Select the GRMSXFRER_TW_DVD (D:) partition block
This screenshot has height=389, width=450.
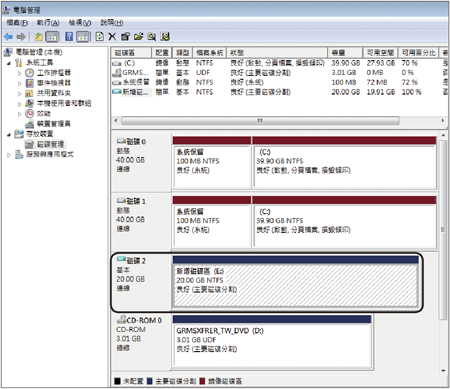[272, 341]
